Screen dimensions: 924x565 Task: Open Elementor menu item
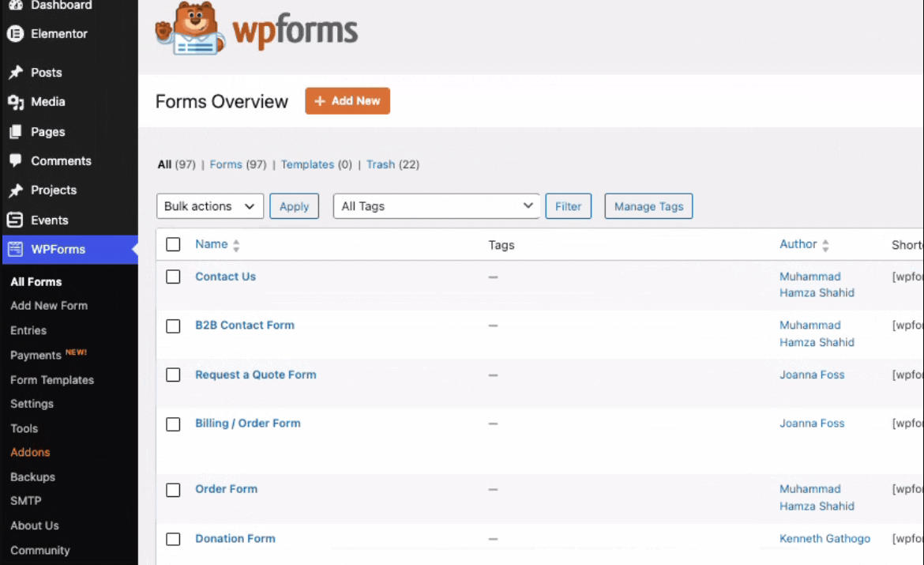click(59, 34)
